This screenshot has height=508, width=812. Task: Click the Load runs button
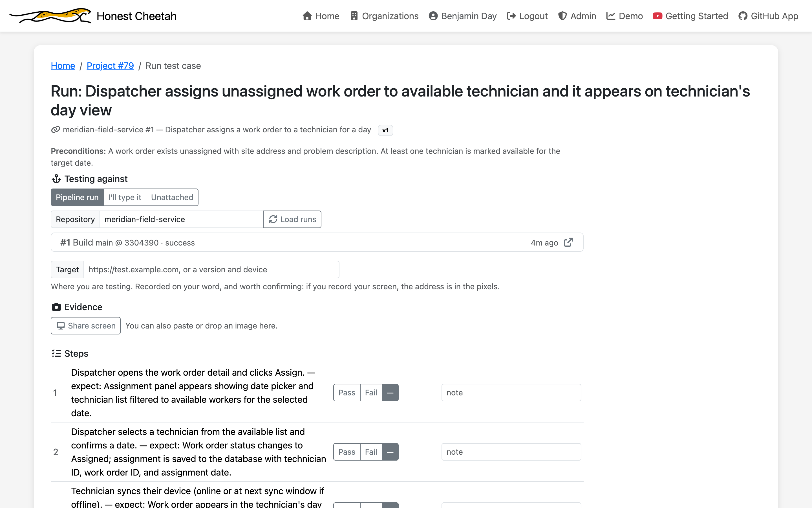point(292,219)
